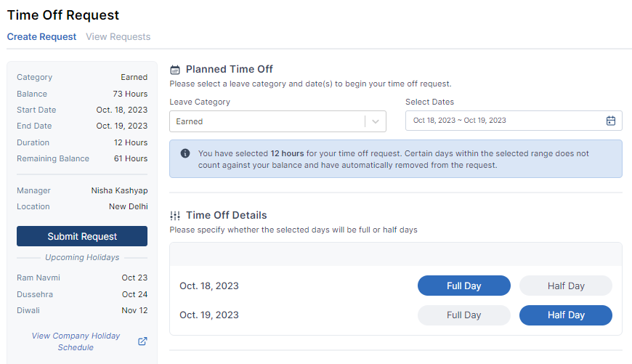The image size is (632, 364).
Task: Open the external link icon beside holiday schedule
Action: click(142, 341)
